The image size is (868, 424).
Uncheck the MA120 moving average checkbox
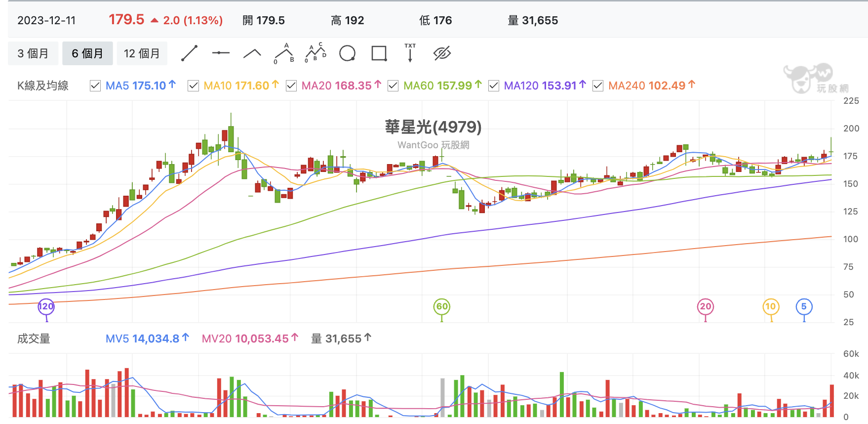(x=493, y=86)
